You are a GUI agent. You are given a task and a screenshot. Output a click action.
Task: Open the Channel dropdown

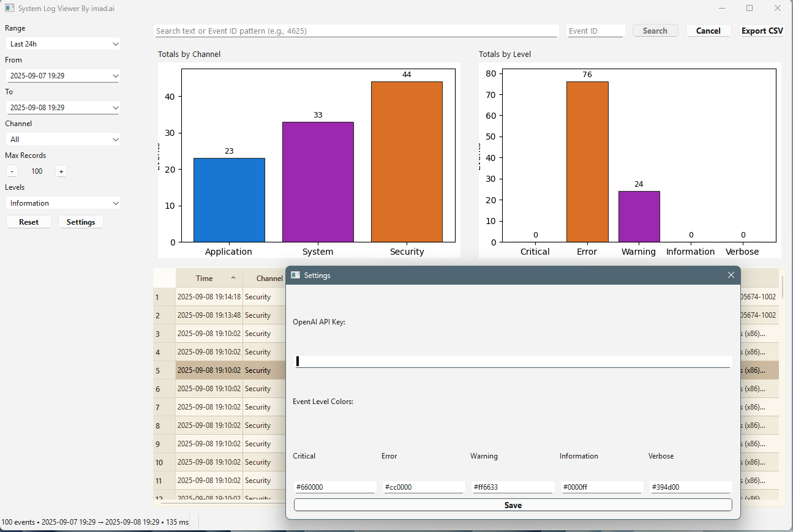point(63,140)
